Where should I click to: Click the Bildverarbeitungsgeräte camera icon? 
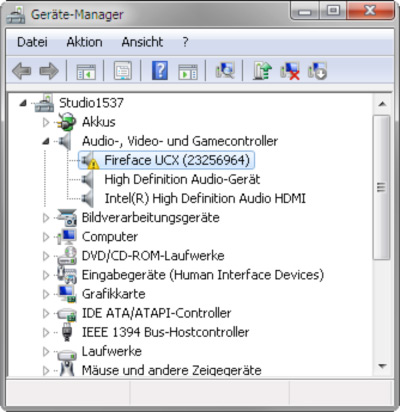tap(67, 218)
